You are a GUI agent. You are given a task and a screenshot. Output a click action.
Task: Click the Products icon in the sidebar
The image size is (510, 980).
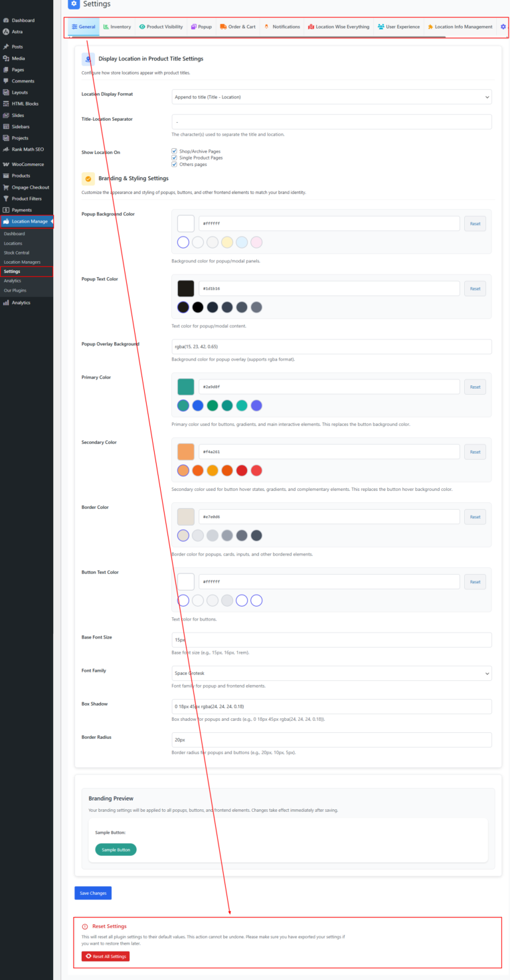[x=6, y=175]
